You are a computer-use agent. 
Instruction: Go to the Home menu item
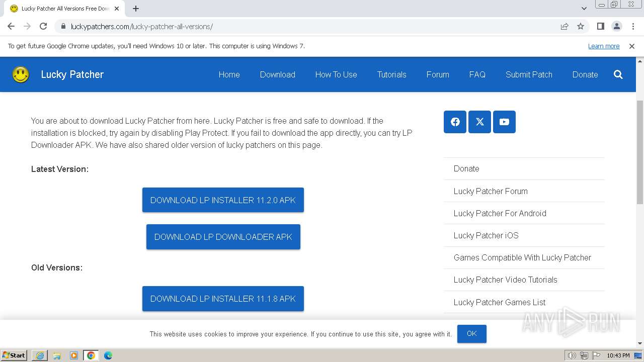pos(229,74)
